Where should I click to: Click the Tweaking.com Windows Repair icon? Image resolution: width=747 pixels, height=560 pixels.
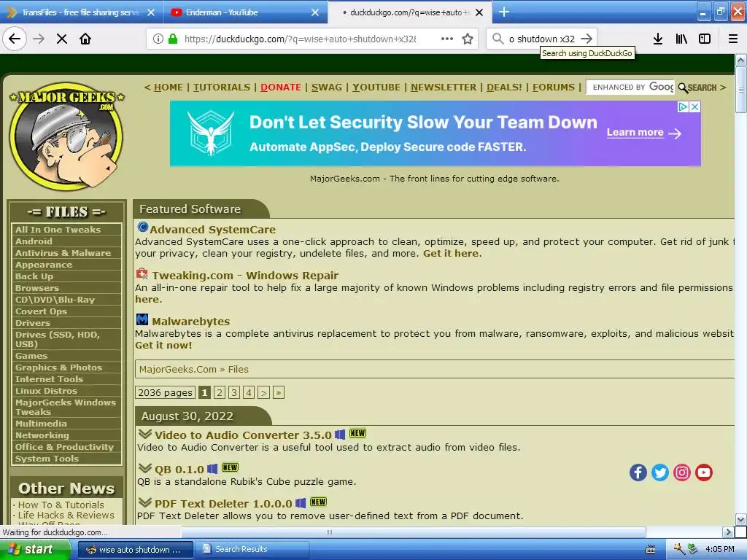tap(142, 274)
